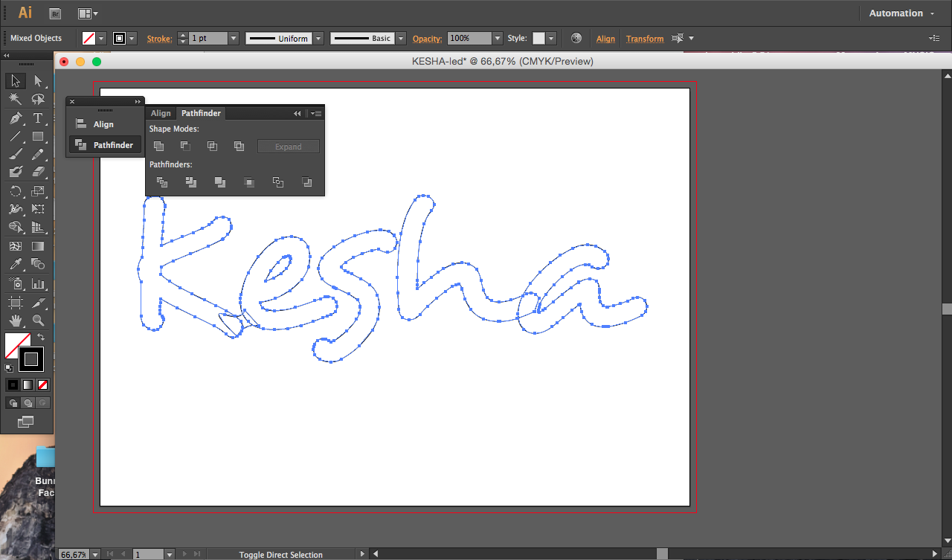Select the Type tool
Viewport: 952px width, 560px height.
tap(38, 118)
